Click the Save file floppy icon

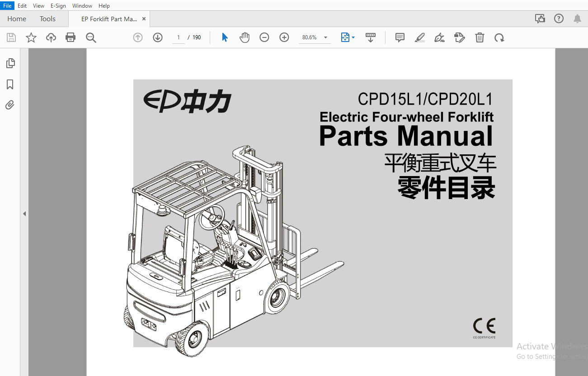pyautogui.click(x=11, y=37)
